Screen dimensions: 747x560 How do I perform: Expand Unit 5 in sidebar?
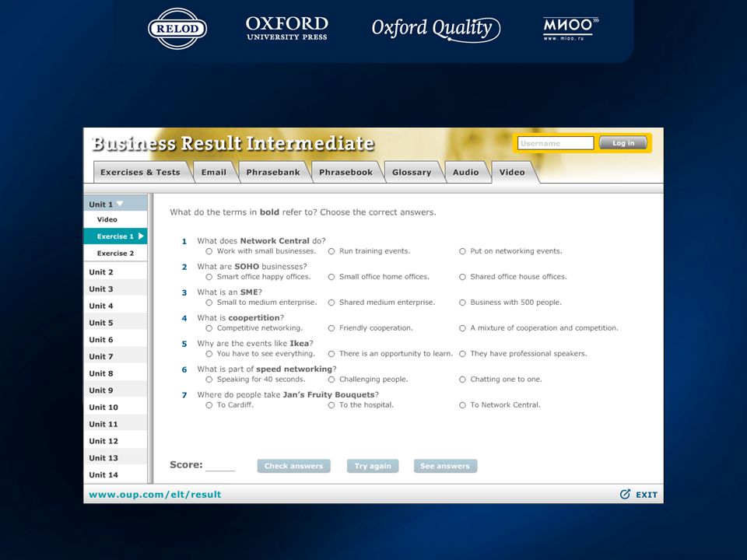[x=115, y=323]
